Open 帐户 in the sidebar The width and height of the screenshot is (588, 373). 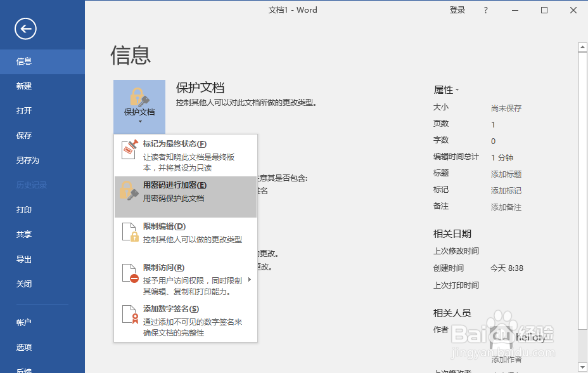pyautogui.click(x=42, y=323)
